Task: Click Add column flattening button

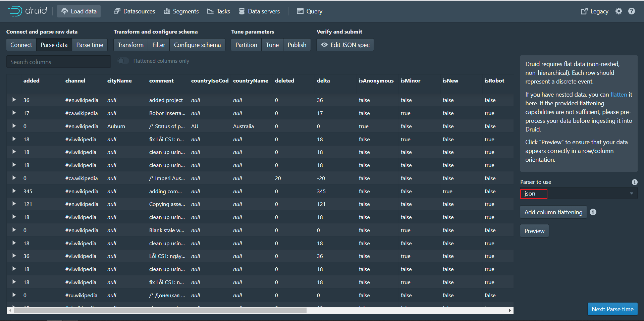Action: click(553, 212)
